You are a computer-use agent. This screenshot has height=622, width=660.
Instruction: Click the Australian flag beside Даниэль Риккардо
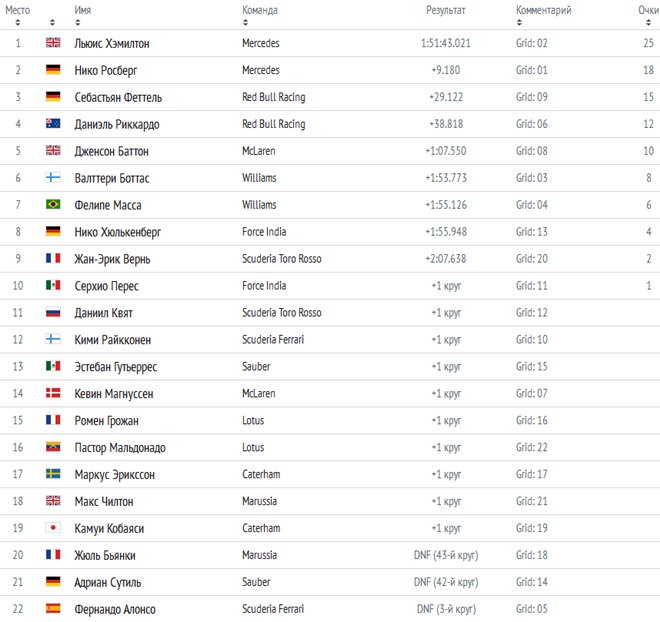pos(53,123)
